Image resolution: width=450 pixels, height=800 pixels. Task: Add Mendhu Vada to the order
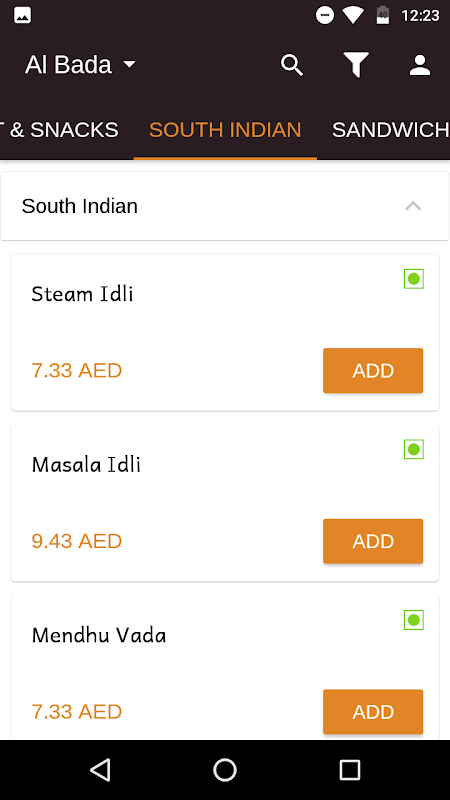pyautogui.click(x=373, y=712)
